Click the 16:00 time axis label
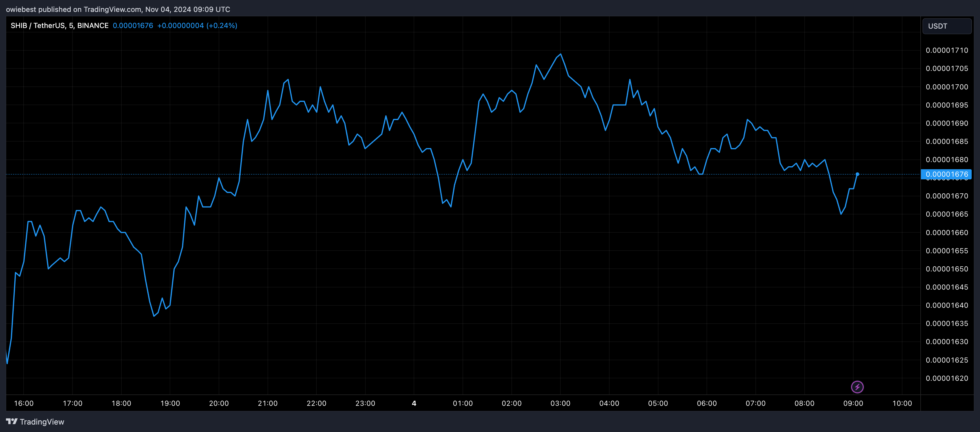The image size is (980, 432). [24, 403]
